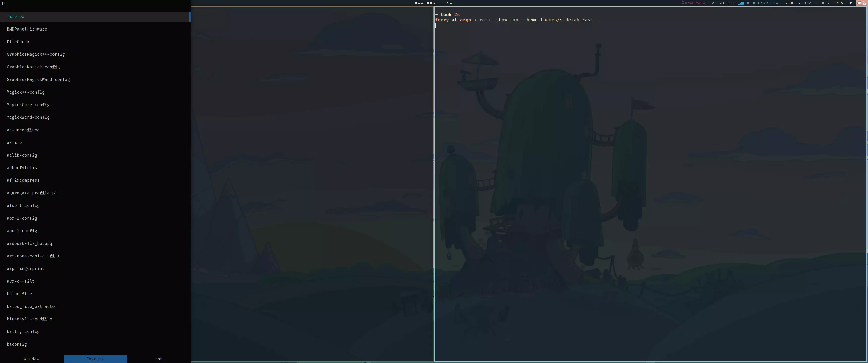Select Magick++-config entry
Image resolution: width=868 pixels, height=363 pixels.
coord(95,92)
